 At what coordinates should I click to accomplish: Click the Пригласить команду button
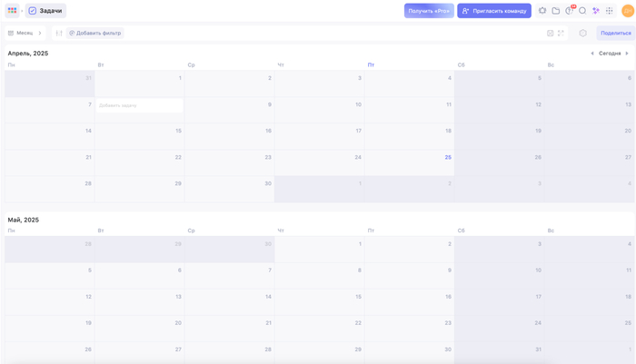[x=494, y=11]
